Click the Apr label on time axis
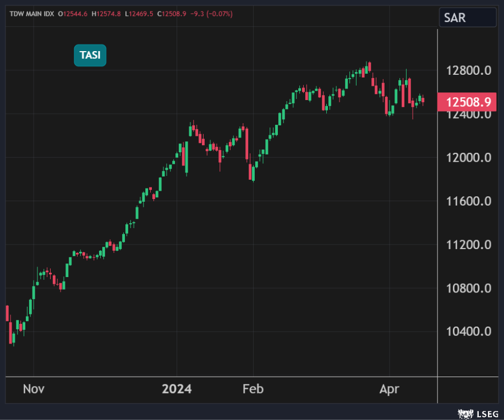 [x=390, y=389]
